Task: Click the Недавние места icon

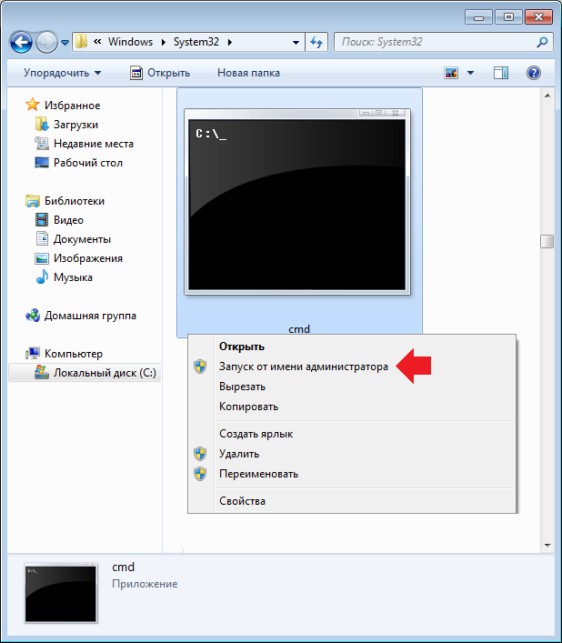Action: pyautogui.click(x=41, y=143)
